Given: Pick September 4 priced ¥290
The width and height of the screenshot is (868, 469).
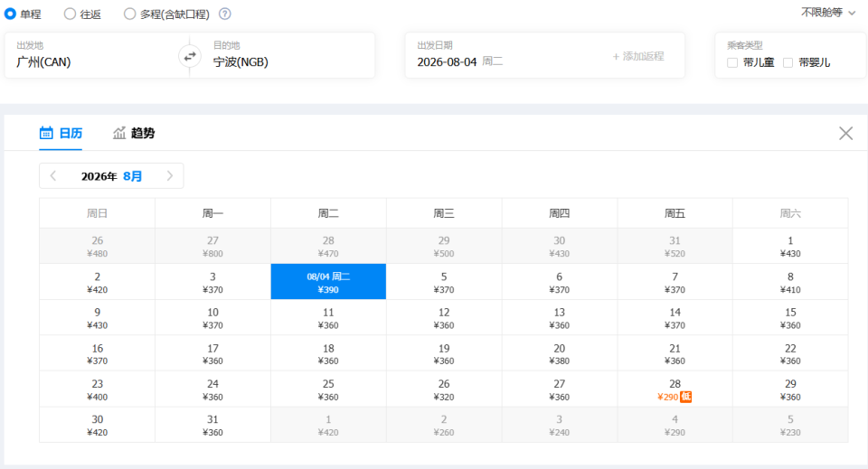Looking at the screenshot, I should click(x=675, y=426).
